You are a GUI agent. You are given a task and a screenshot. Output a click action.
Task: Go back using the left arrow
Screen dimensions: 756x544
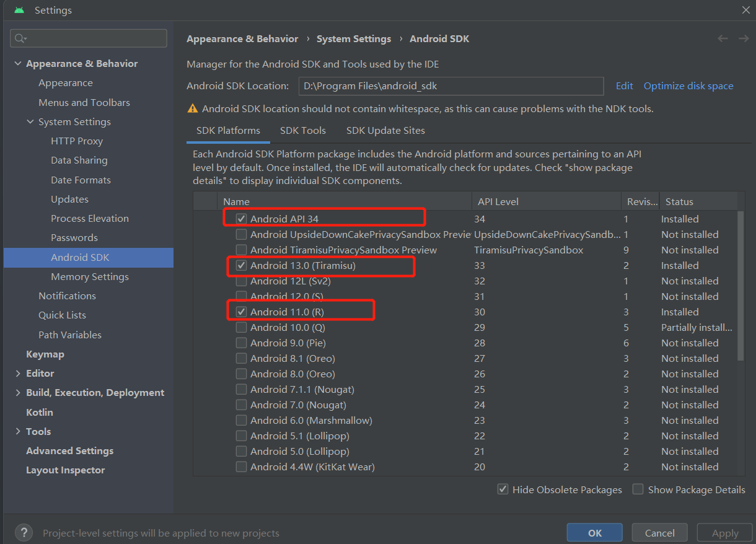click(723, 38)
